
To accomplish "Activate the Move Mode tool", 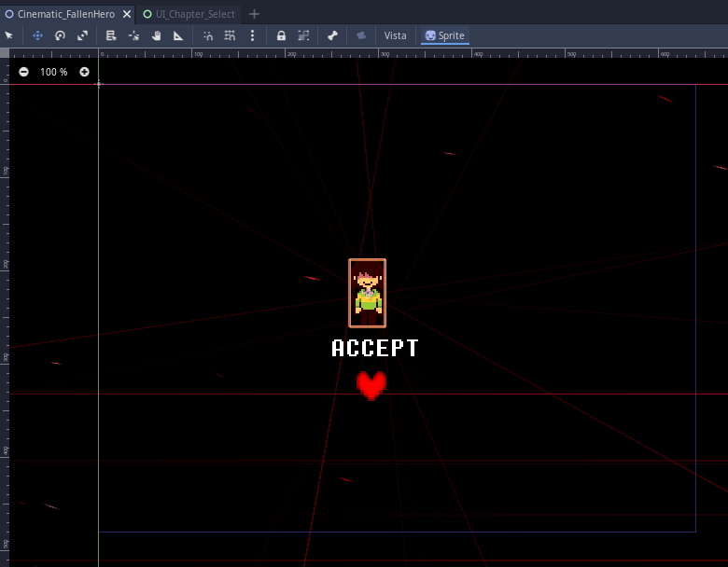I will click(x=37, y=35).
